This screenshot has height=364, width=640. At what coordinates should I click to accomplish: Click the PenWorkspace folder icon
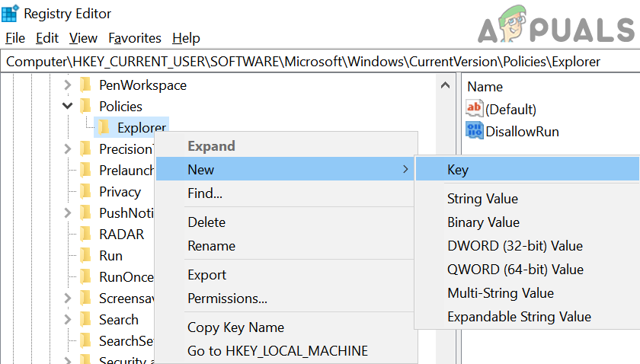tap(85, 85)
